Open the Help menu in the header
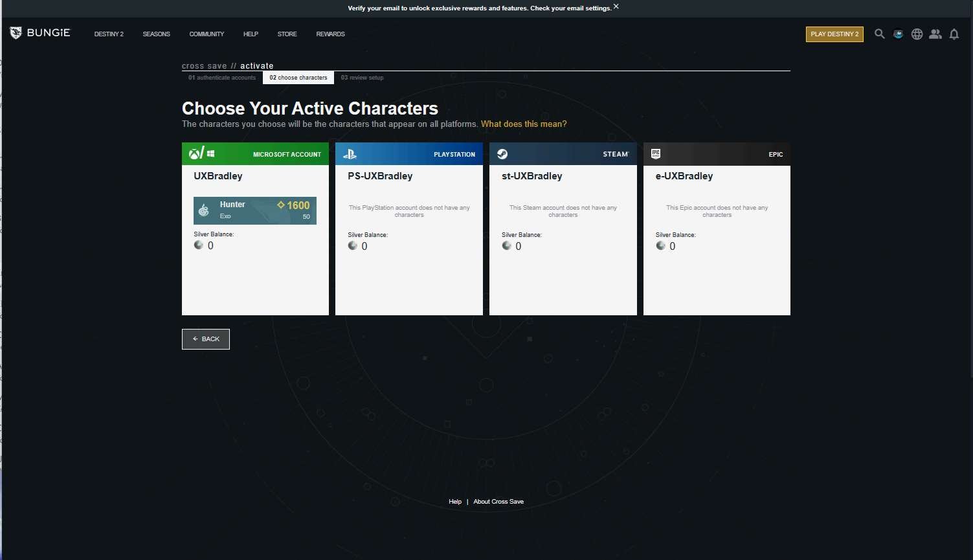This screenshot has width=973, height=560. click(251, 34)
